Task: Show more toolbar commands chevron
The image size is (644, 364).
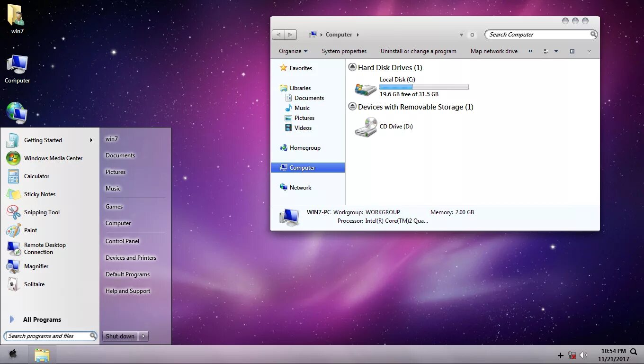Action: point(530,51)
